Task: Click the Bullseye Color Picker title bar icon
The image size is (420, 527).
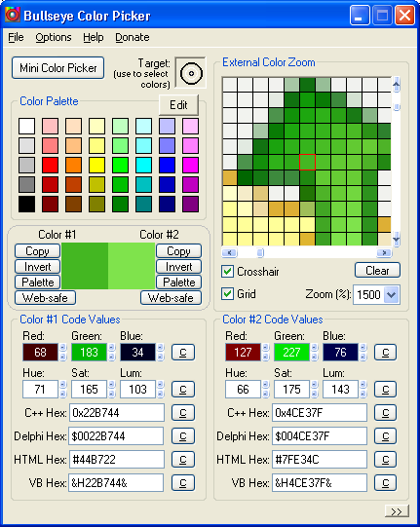Action: (13, 16)
